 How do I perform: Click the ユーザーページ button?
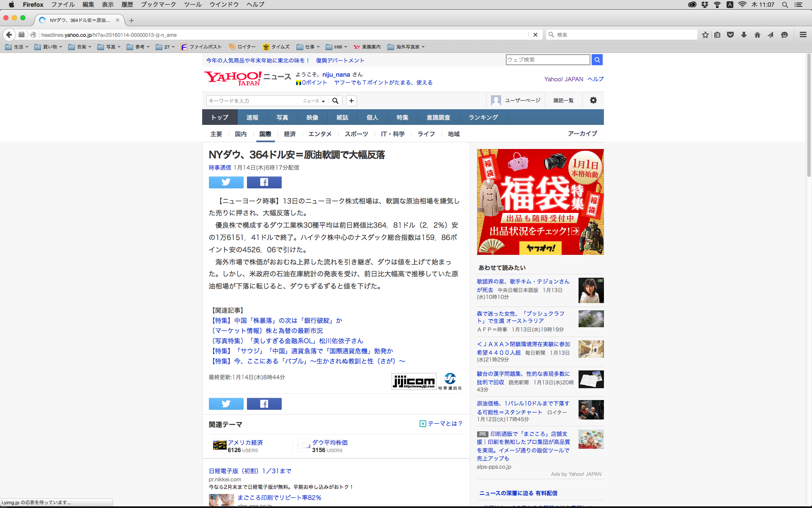tap(516, 100)
